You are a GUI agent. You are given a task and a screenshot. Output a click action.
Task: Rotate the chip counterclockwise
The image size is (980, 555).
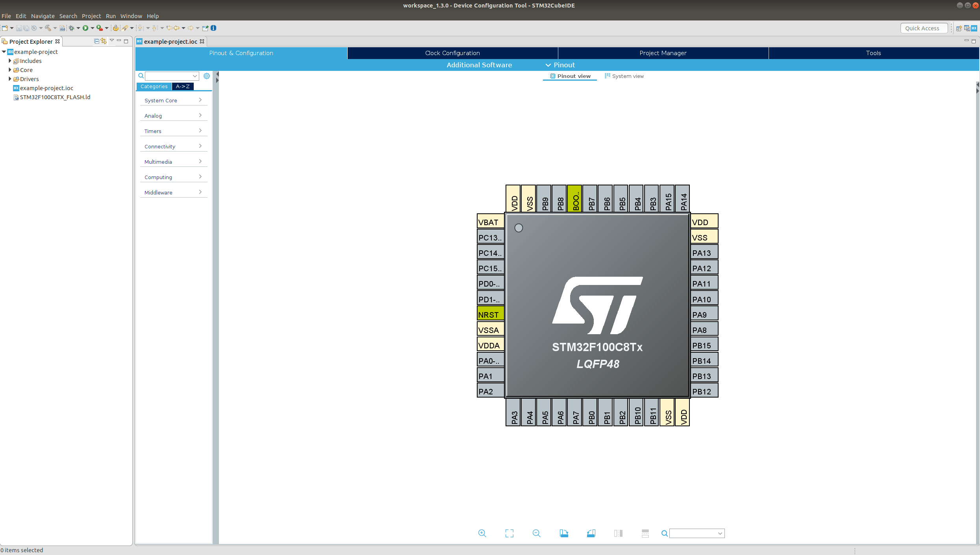[591, 533]
